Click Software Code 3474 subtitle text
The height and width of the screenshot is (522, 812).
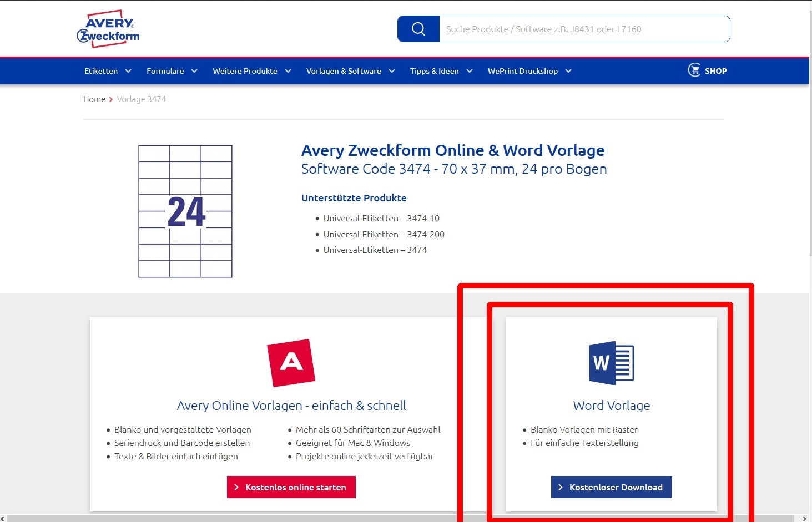[x=454, y=169]
